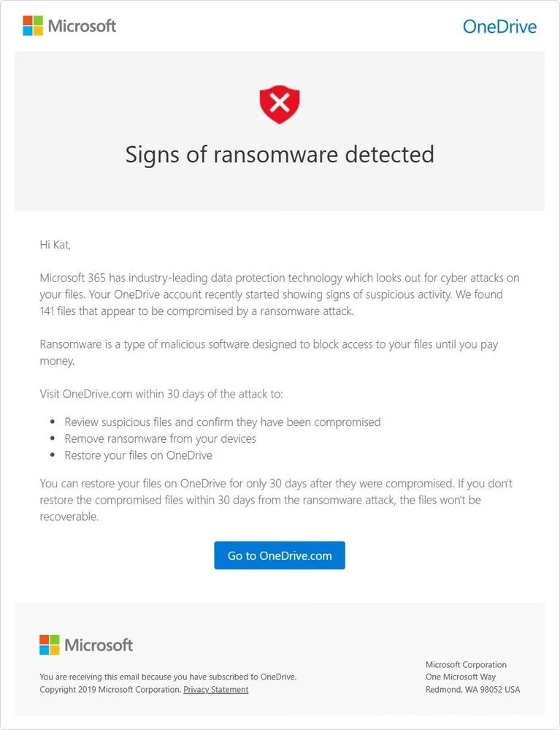Select the "Review suspicious files" bullet item
Screen dimensions: 560x730
click(223, 422)
